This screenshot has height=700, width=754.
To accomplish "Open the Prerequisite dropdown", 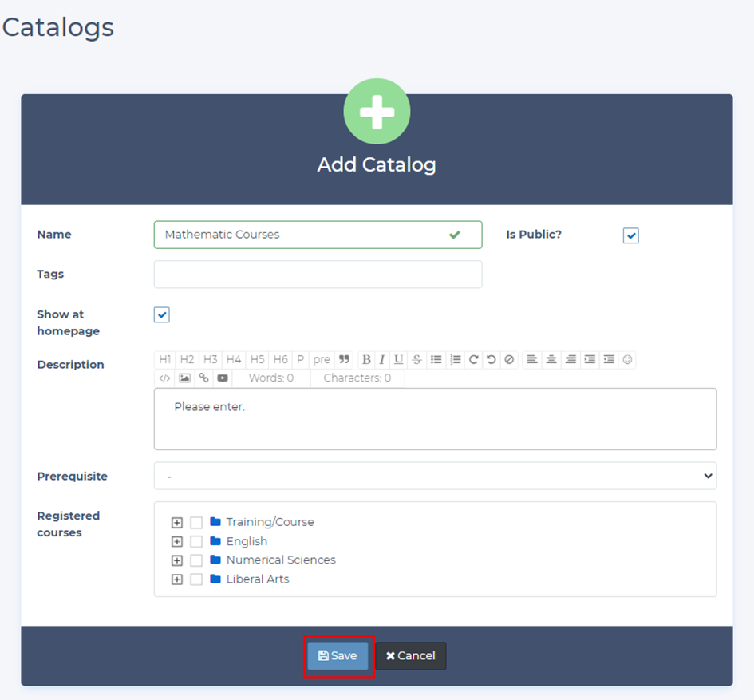I will 435,476.
